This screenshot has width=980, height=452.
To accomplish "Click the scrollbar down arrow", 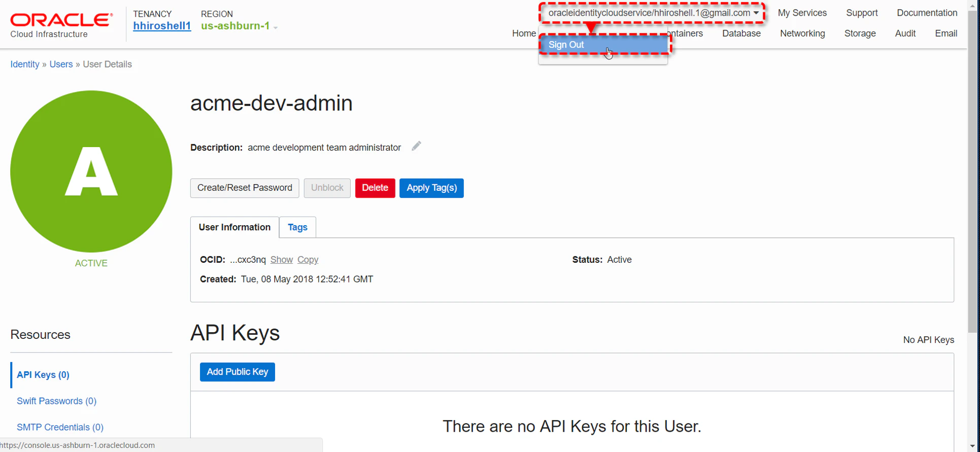I will point(973,446).
